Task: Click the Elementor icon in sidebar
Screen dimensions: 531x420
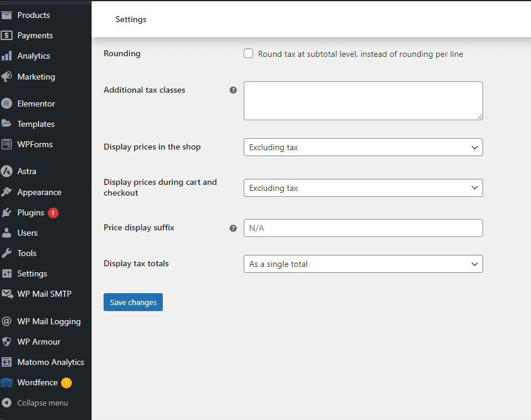Action: pyautogui.click(x=7, y=104)
